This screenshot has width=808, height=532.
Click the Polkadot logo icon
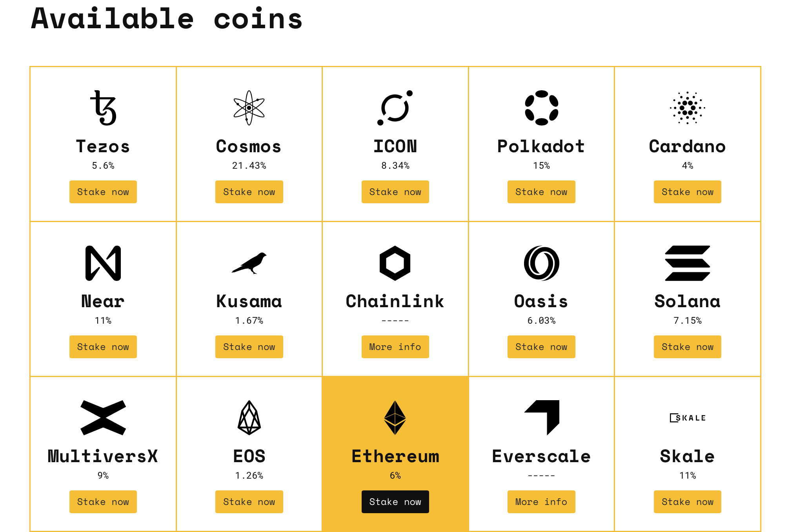tap(541, 108)
